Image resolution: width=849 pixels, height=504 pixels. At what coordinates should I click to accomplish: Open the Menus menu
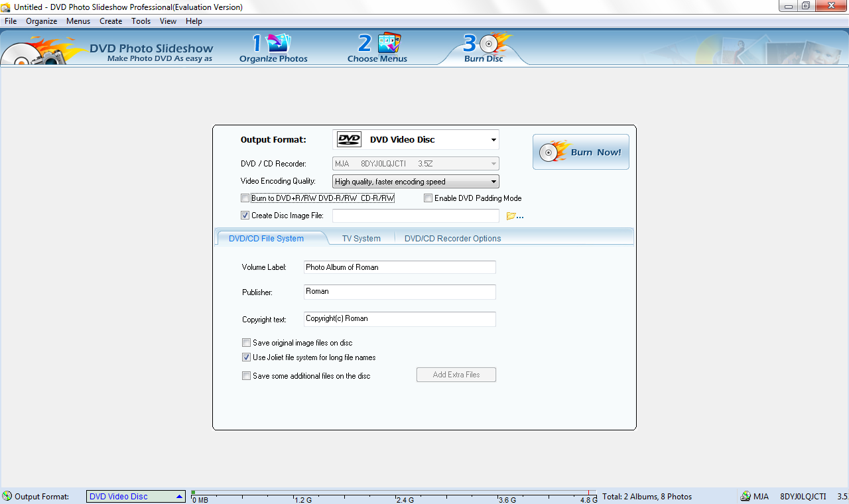[x=78, y=21]
